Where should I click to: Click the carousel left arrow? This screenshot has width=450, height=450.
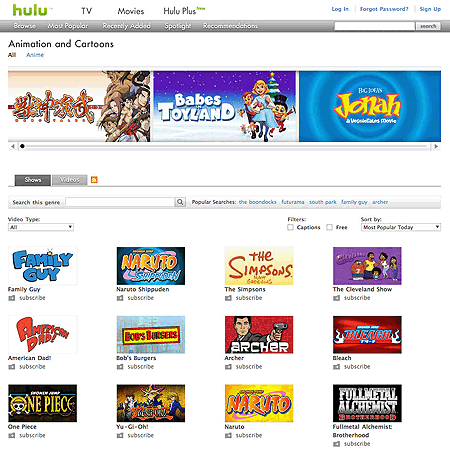[13, 146]
